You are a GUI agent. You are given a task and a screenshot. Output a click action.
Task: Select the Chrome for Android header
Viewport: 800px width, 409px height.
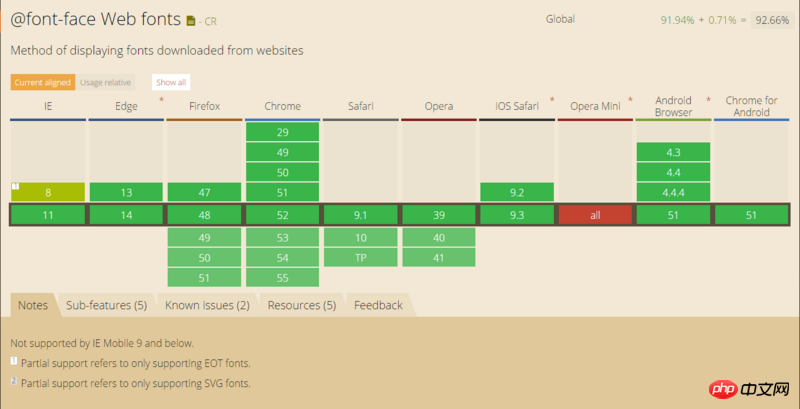pos(751,106)
